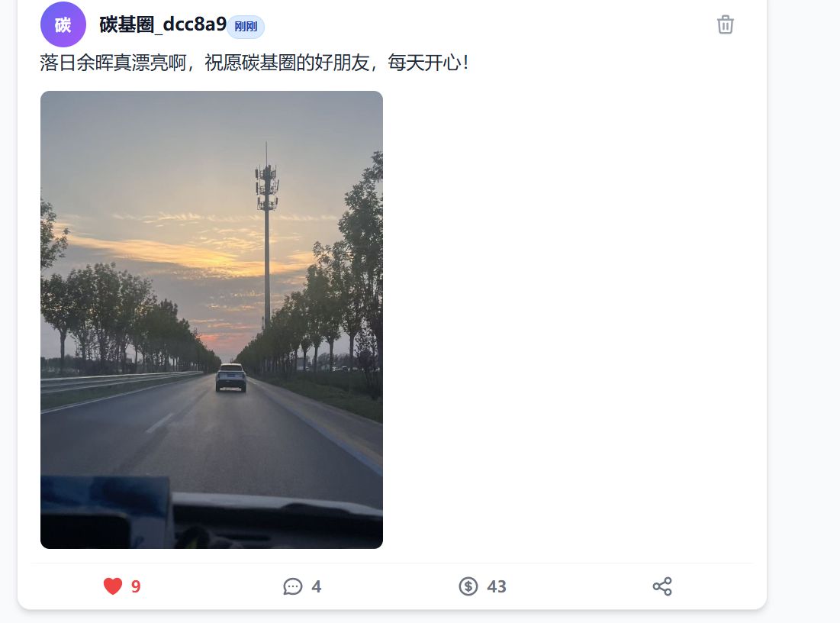Screen dimensions: 840x623
Task: Click the text 每天开心
Action: tap(424, 63)
